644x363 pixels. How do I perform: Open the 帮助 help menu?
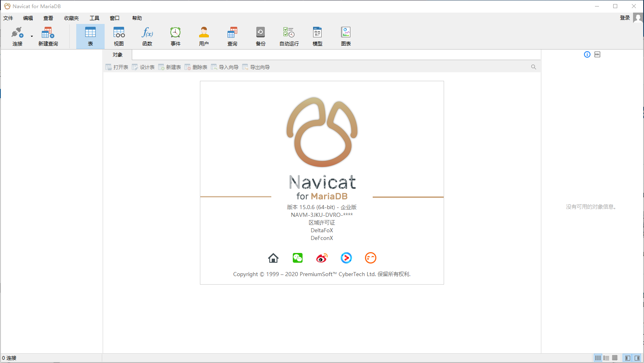coord(137,18)
